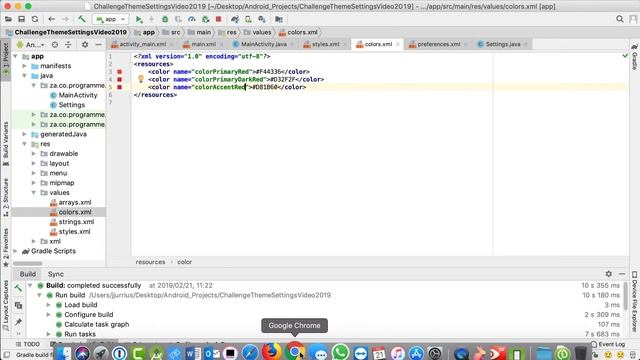Switch to the Settings.java tab
The image size is (640, 360).
[x=503, y=44]
